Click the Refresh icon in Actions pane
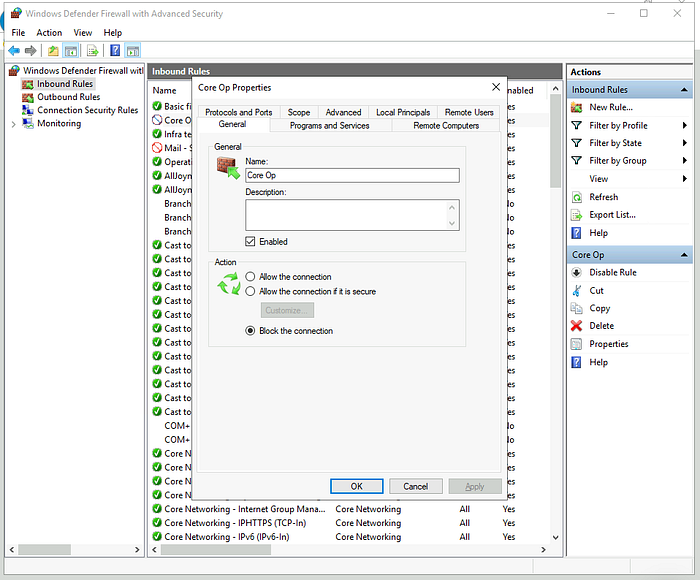The height and width of the screenshot is (580, 700). click(x=576, y=197)
